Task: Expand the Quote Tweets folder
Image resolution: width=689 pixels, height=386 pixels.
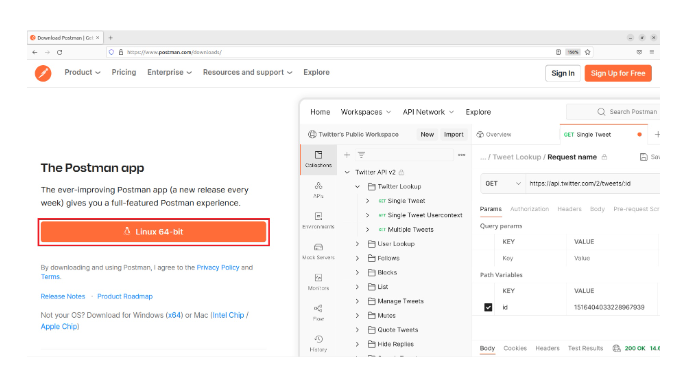Action: 357,330
